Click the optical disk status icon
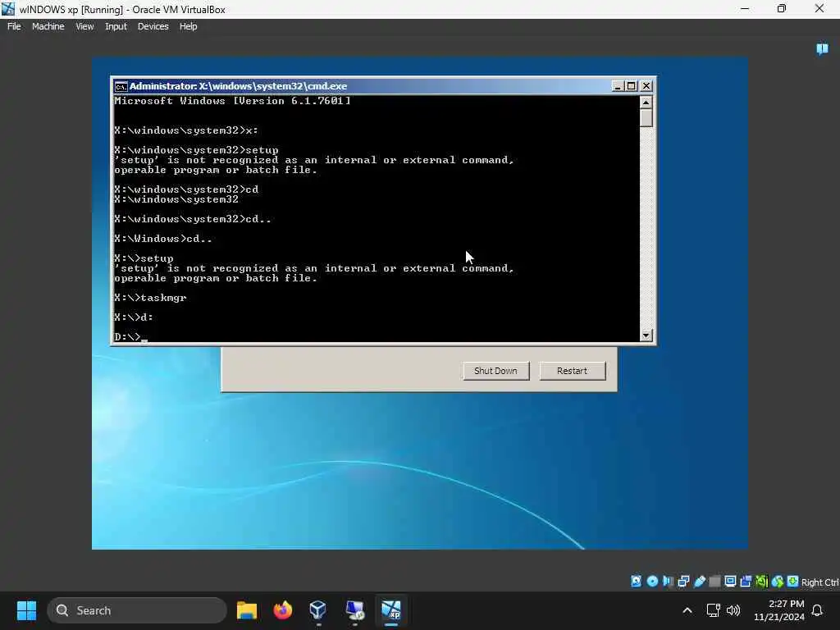 (652, 582)
